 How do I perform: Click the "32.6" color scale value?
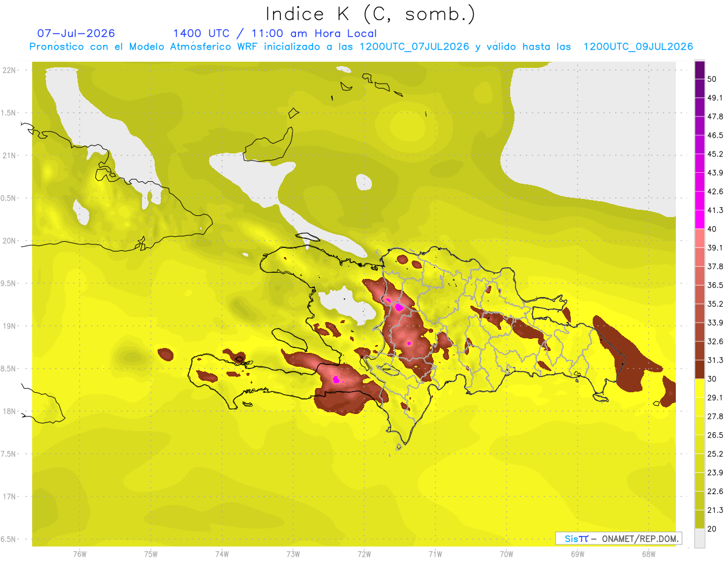tap(715, 341)
